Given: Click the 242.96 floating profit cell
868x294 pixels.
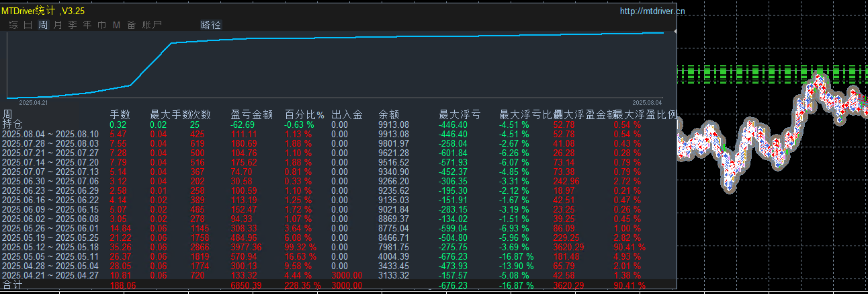Looking at the screenshot, I should 566,181.
